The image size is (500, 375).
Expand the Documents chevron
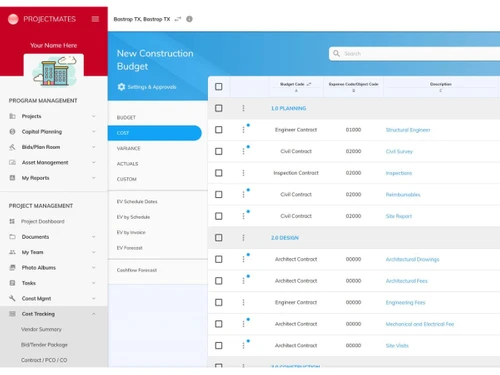[x=94, y=237]
